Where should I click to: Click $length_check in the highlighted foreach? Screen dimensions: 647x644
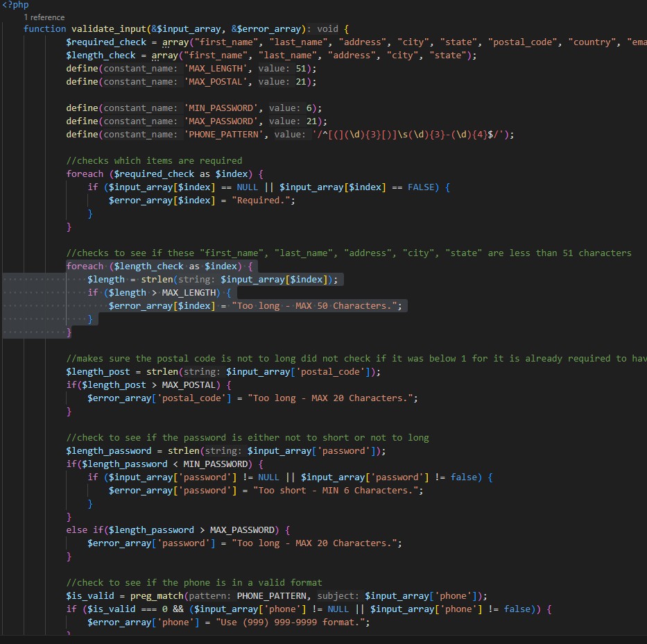(148, 266)
